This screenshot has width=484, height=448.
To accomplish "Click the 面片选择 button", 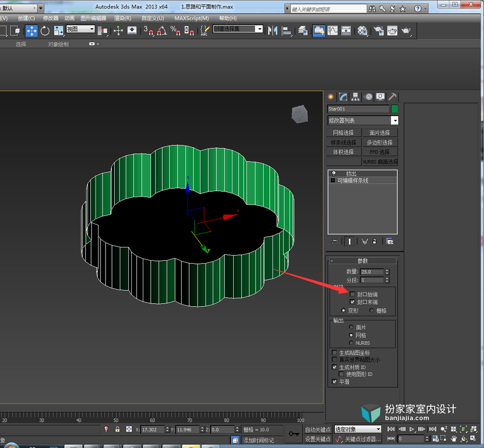I will 380,133.
